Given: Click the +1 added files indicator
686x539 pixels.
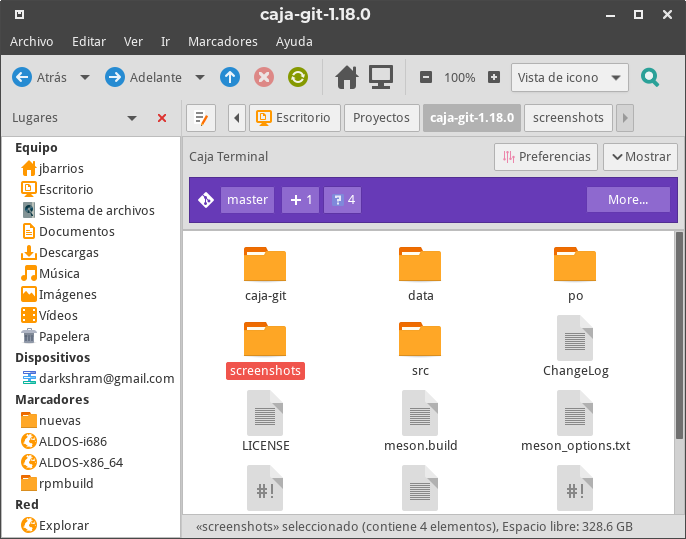Looking at the screenshot, I should [x=300, y=200].
